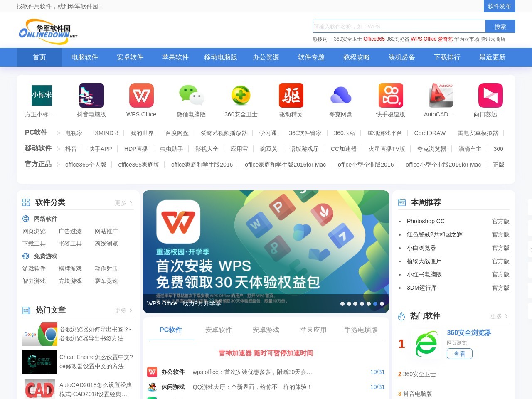Expand 热门文章 with 更多 arrow
Viewport: 532px width, 399px height.
click(x=124, y=310)
